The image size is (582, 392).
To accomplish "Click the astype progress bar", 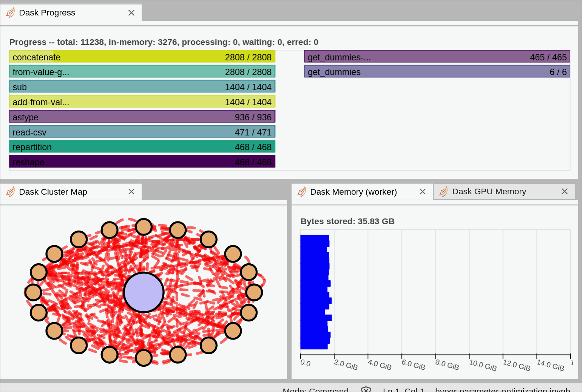I will (x=142, y=117).
